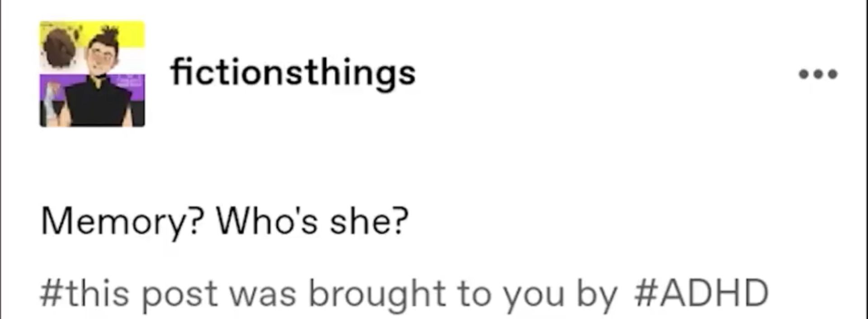
Task: Open the three-dot post options menu
Action: pos(818,73)
